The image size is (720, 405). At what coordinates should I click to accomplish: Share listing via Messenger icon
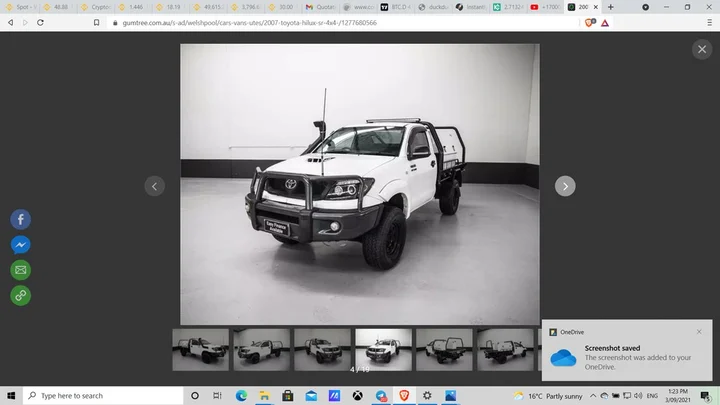20,245
